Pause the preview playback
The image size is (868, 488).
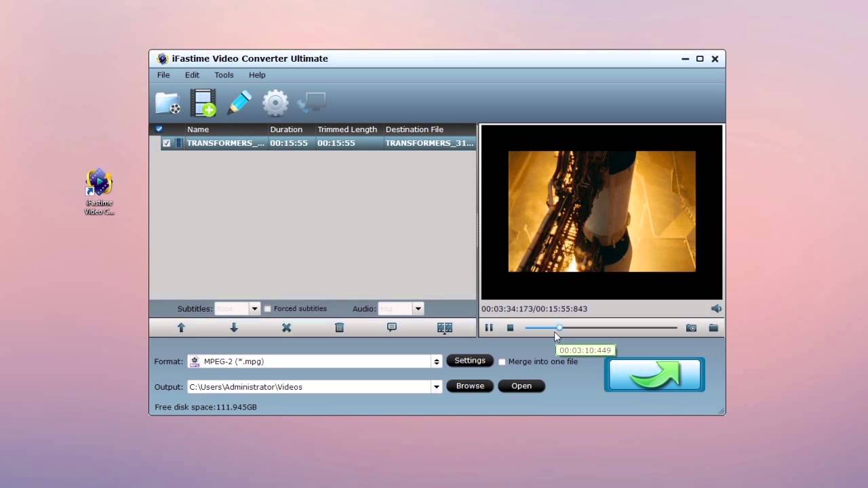[x=489, y=327]
